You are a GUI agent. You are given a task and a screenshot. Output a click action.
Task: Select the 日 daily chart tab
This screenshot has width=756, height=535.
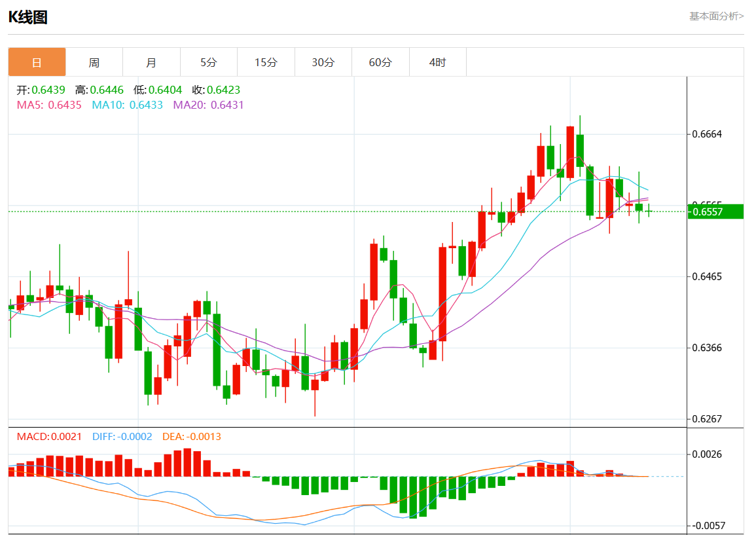(37, 62)
